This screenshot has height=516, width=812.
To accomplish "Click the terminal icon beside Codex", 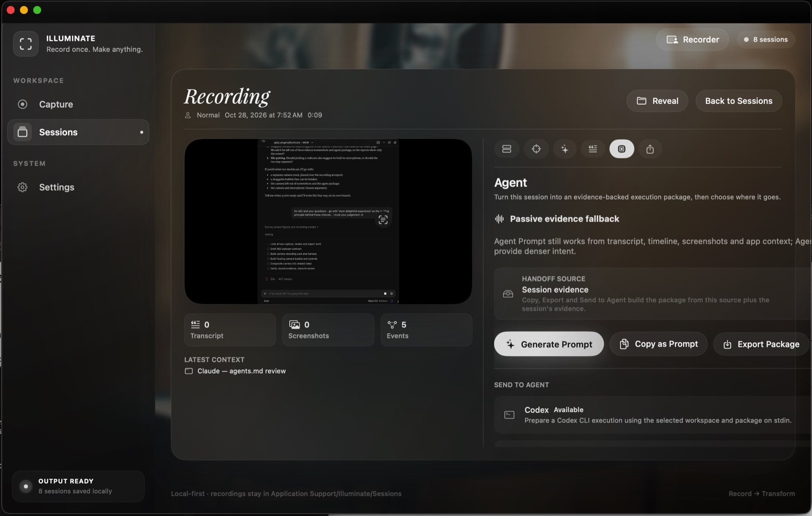I will pos(509,415).
